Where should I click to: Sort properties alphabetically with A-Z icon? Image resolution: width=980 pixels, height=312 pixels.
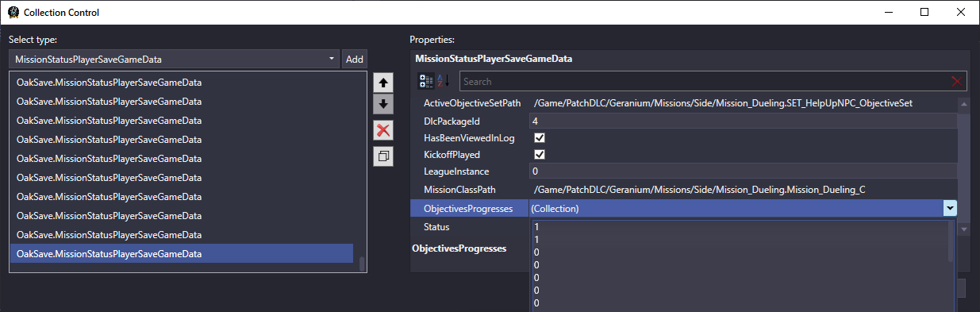coord(443,81)
